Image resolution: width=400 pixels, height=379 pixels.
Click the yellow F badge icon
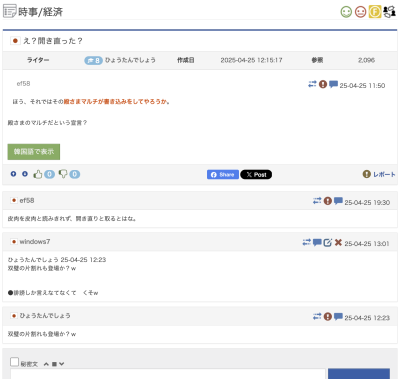tap(375, 12)
